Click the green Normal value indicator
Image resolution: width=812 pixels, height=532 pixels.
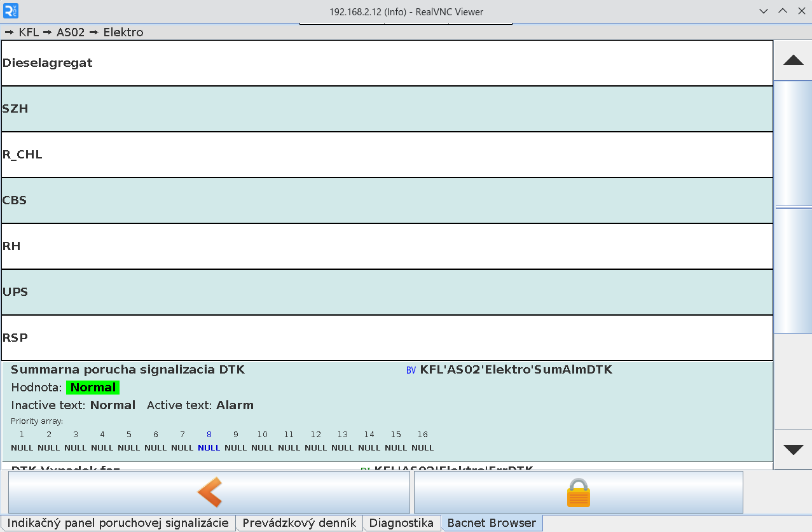click(93, 388)
